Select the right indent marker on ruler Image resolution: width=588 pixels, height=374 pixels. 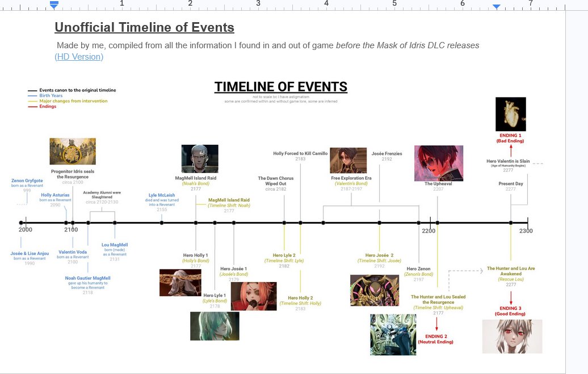click(497, 6)
